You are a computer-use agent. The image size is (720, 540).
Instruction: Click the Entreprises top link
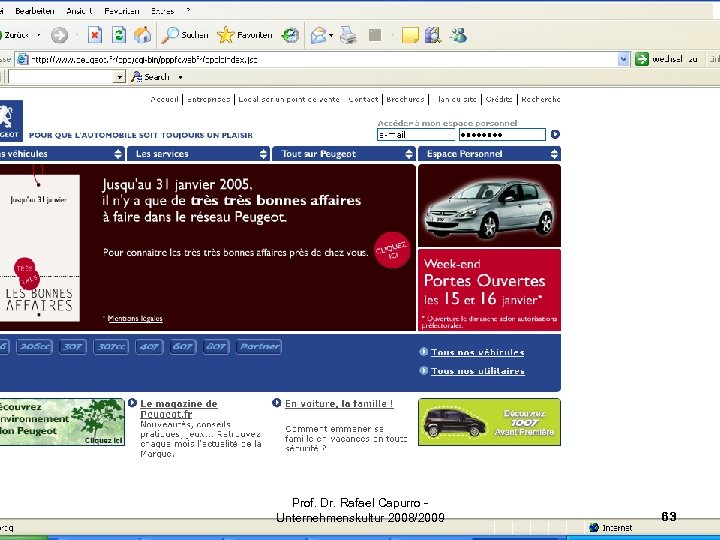tap(208, 99)
